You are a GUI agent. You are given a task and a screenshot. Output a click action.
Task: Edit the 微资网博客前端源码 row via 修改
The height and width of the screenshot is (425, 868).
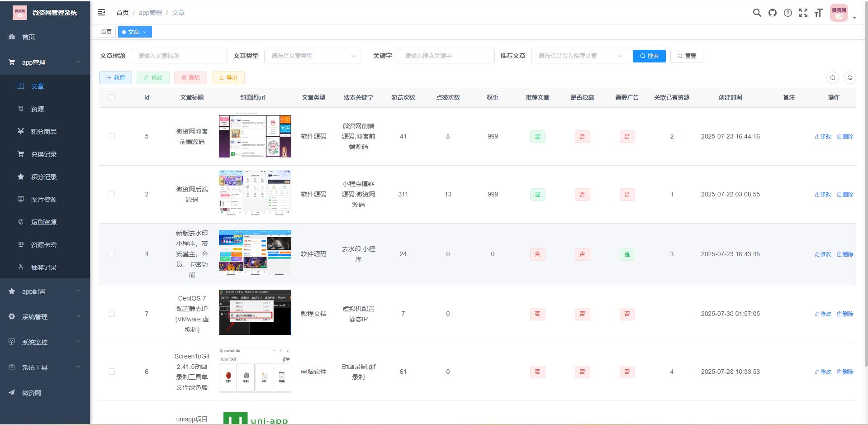click(x=823, y=137)
